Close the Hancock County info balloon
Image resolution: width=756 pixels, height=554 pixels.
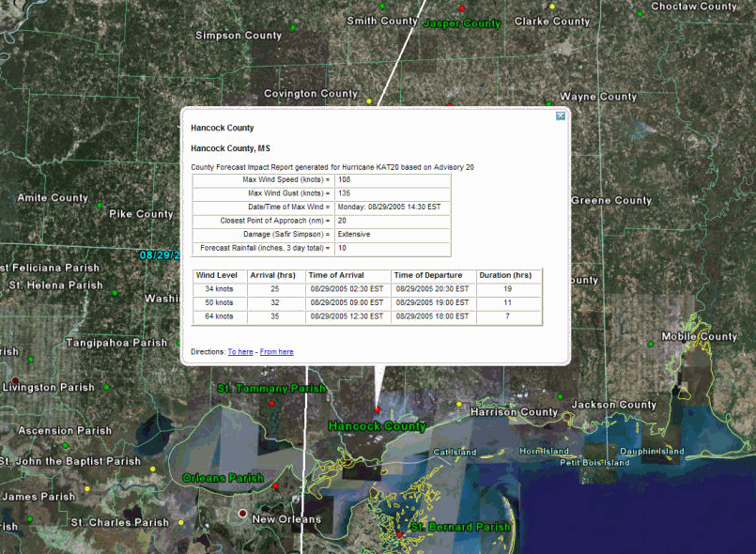coord(561,115)
